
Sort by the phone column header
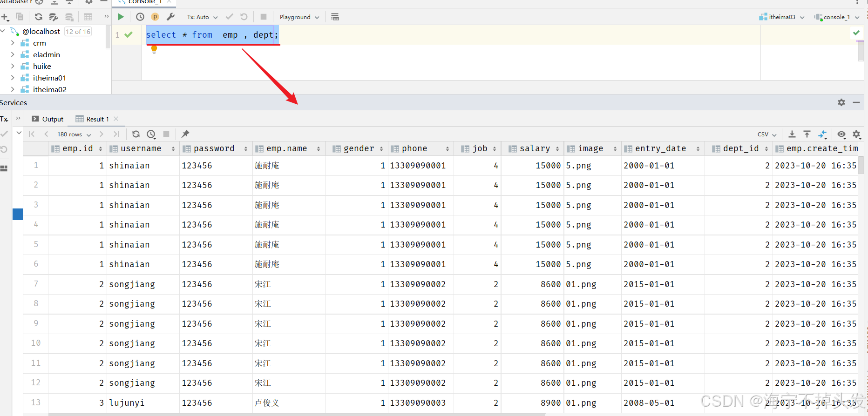click(420, 148)
